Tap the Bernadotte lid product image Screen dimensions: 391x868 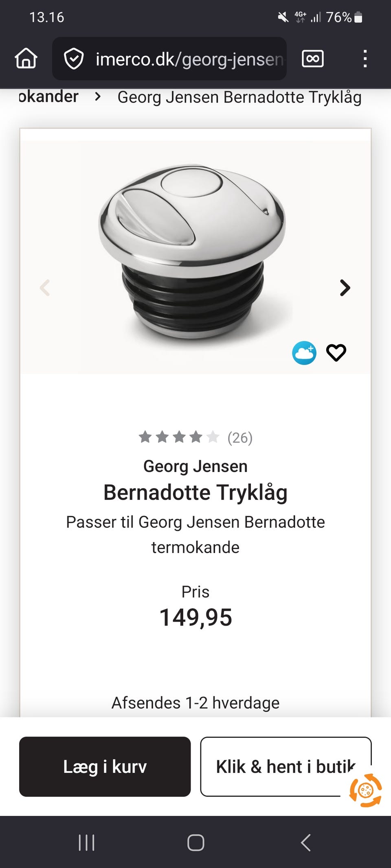click(x=192, y=251)
